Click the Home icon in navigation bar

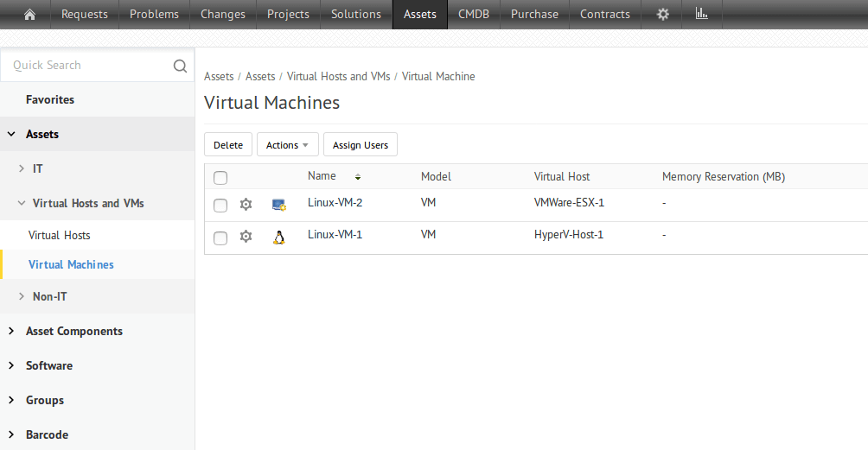click(x=29, y=15)
